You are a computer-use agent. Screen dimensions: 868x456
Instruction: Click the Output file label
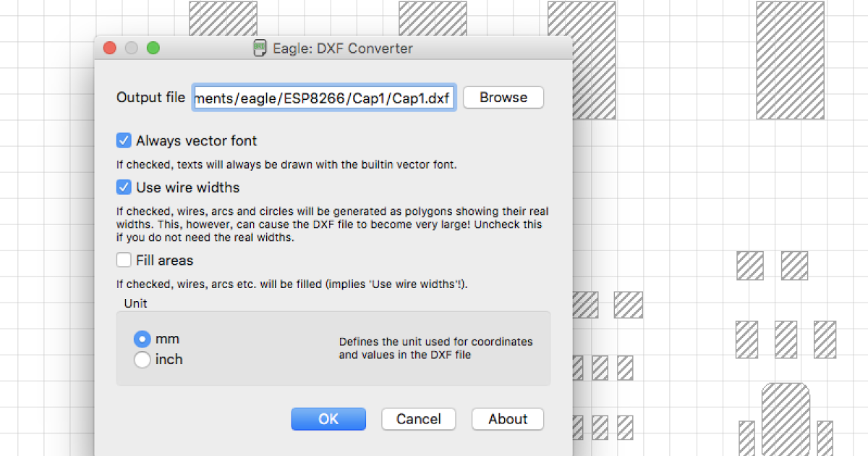(150, 97)
